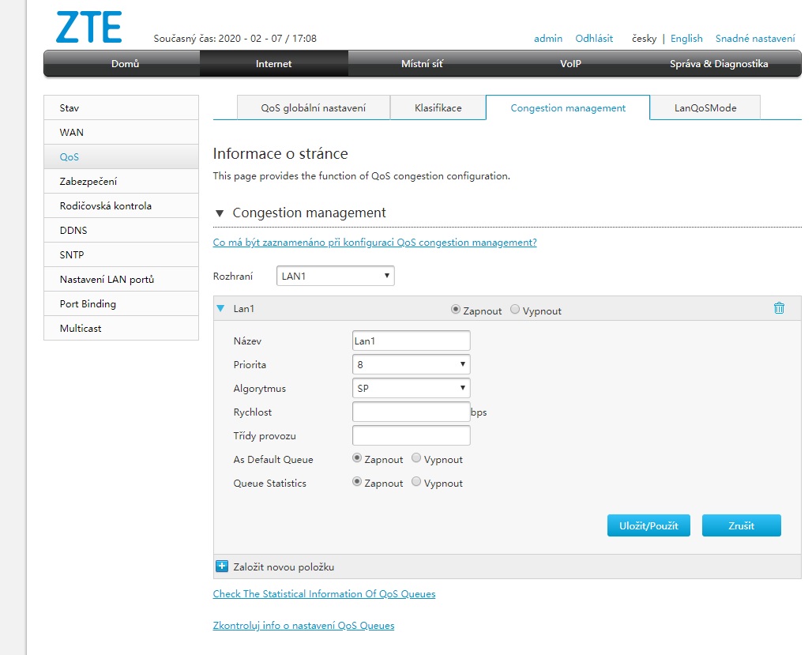
Task: Open Správa & Diagnostika menu
Action: (718, 64)
